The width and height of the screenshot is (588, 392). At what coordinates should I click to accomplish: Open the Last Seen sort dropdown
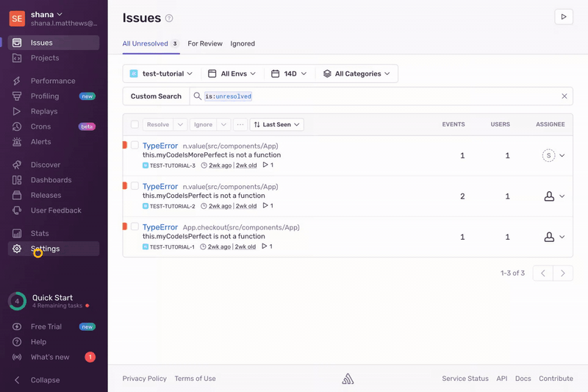point(276,125)
